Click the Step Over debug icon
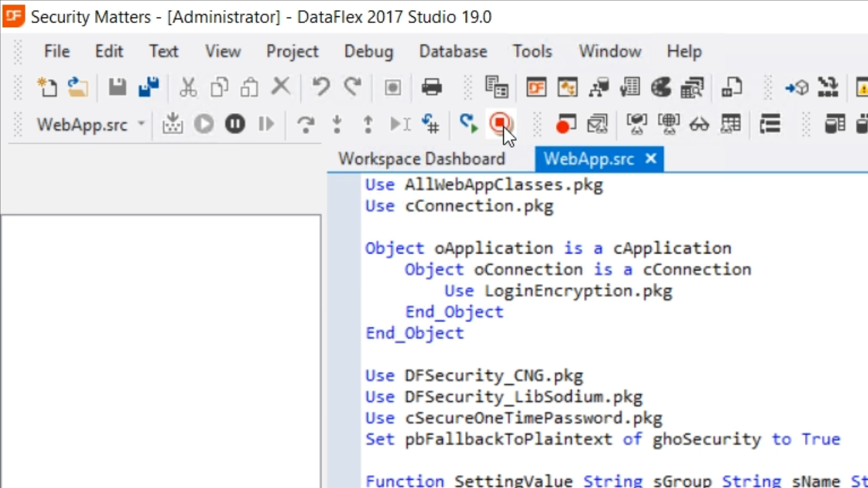Screen dimensions: 868x488 [x=306, y=124]
